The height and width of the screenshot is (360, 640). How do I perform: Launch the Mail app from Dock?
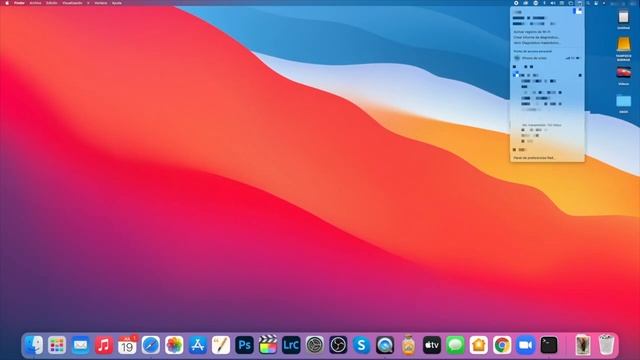click(x=80, y=345)
